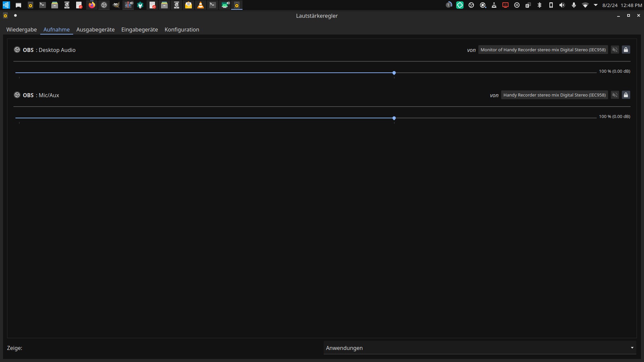Expand the Zeige Anwendungen dropdown

point(480,348)
